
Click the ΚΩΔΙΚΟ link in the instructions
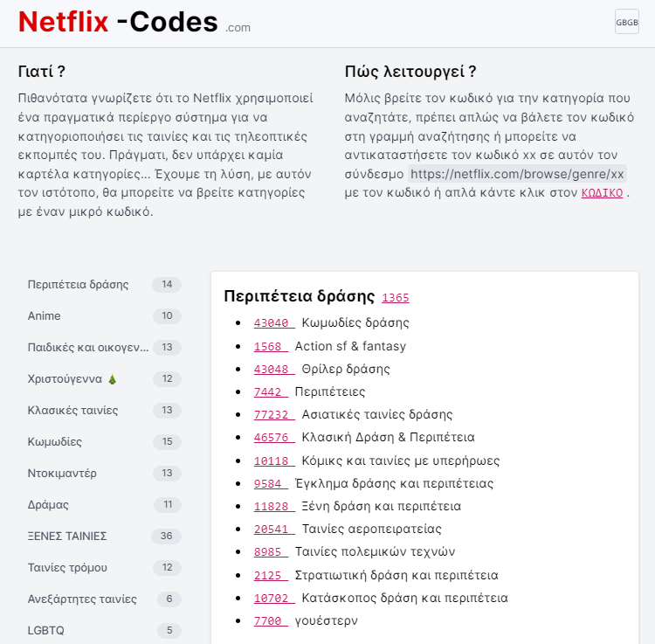pos(602,192)
